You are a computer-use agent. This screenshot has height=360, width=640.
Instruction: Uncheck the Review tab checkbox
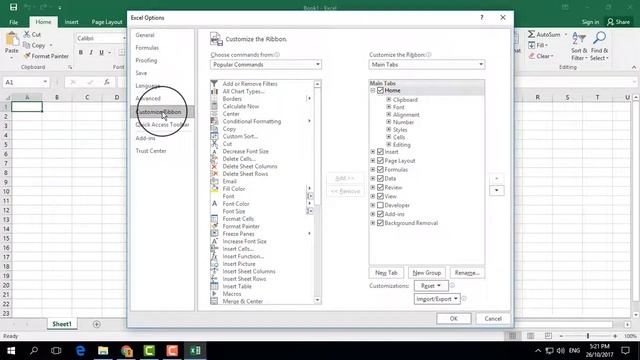coord(380,187)
